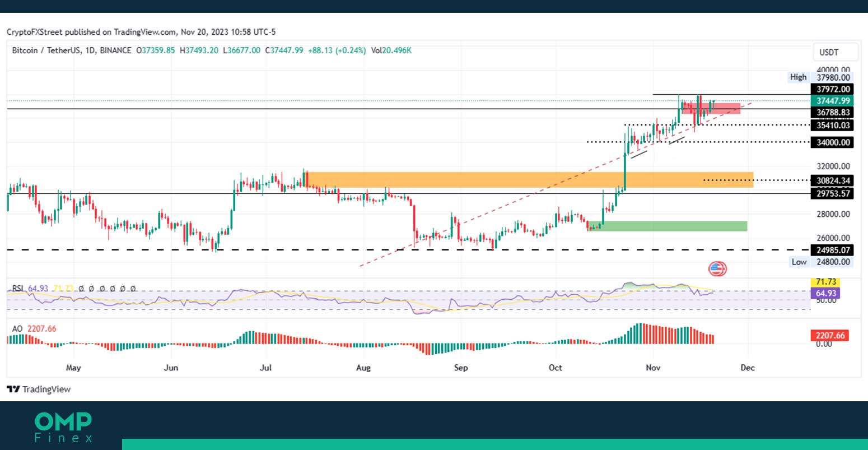Click the TradingView logo below the chart
This screenshot has width=868, height=450.
click(39, 389)
